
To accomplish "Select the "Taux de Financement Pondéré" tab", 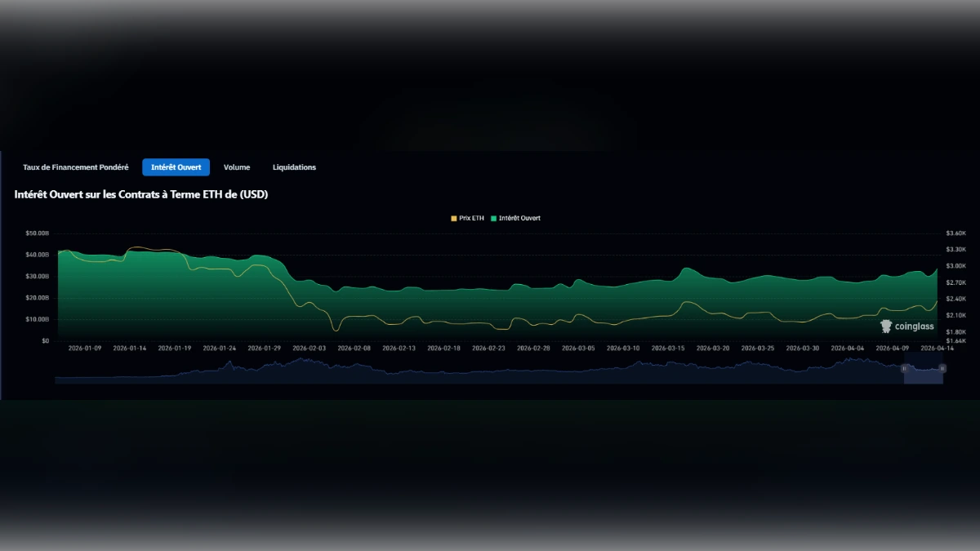I will (x=76, y=167).
